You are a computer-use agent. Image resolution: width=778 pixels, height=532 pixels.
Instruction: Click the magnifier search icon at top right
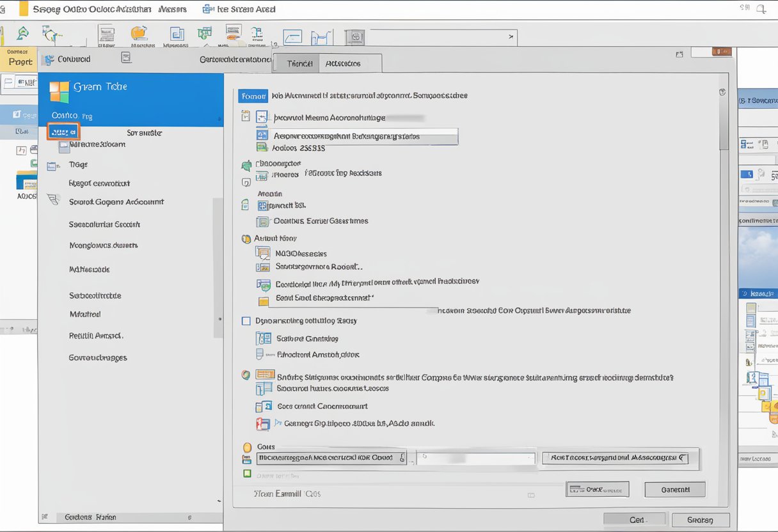tap(761, 8)
